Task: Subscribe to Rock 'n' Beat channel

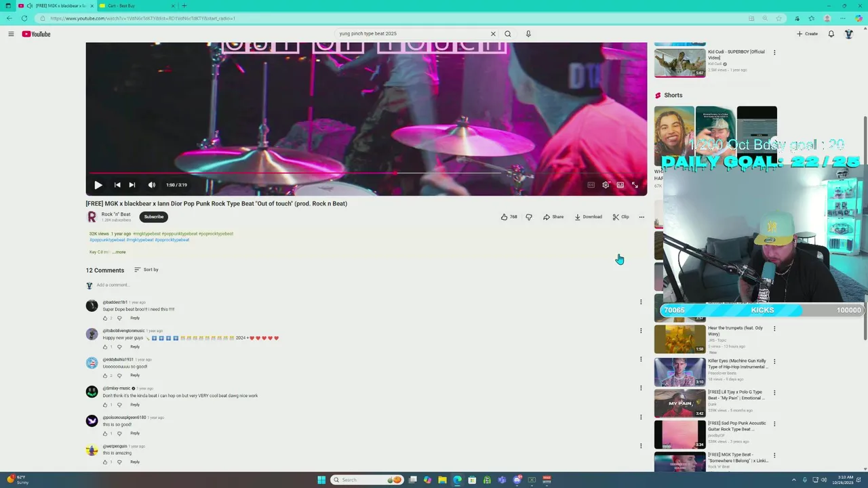Action: (x=154, y=217)
